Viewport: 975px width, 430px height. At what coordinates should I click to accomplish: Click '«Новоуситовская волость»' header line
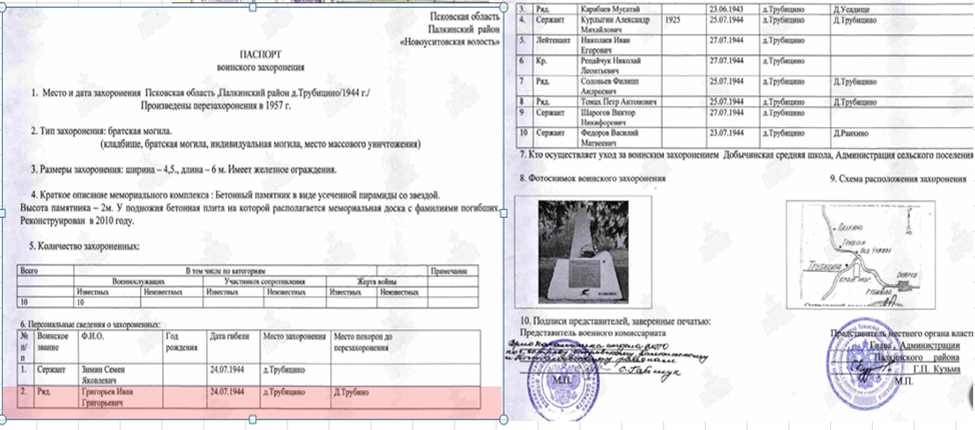tap(451, 42)
